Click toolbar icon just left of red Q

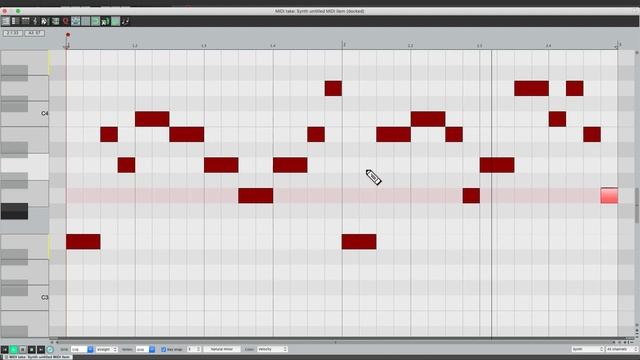point(56,21)
